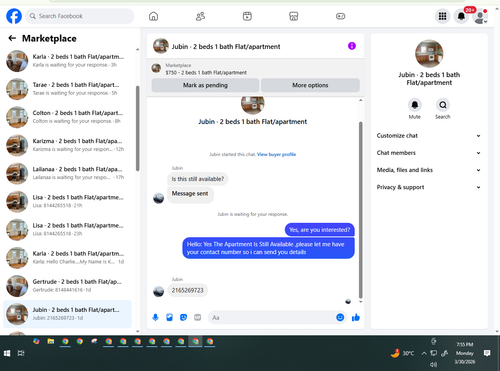Open the Marketplace storefront icon
500x371 pixels.
(x=294, y=16)
